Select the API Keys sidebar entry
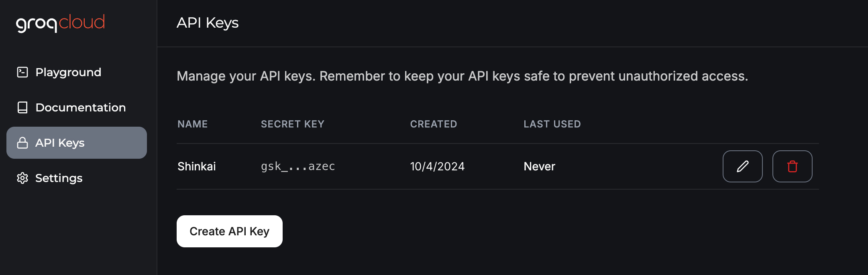 tap(60, 143)
